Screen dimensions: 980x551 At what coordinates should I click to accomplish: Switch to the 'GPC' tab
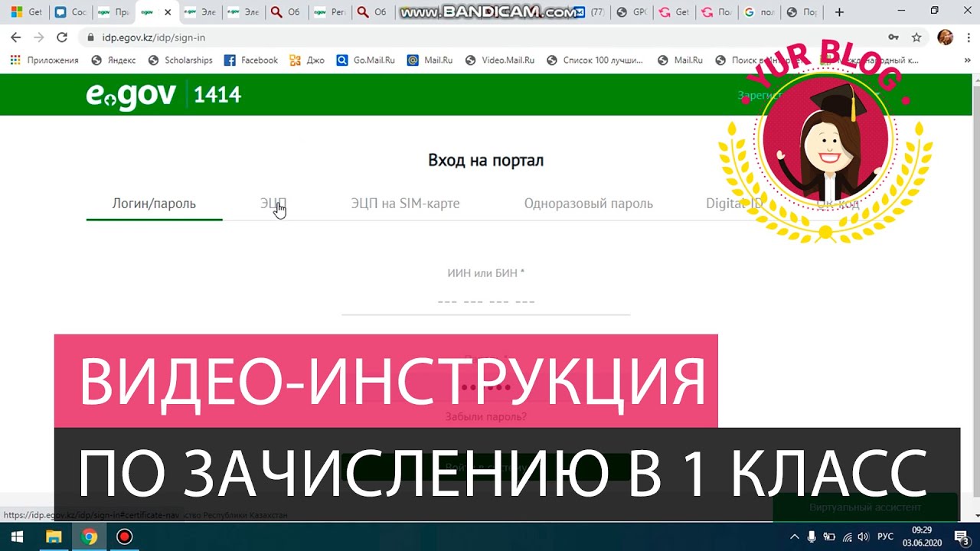pos(632,12)
